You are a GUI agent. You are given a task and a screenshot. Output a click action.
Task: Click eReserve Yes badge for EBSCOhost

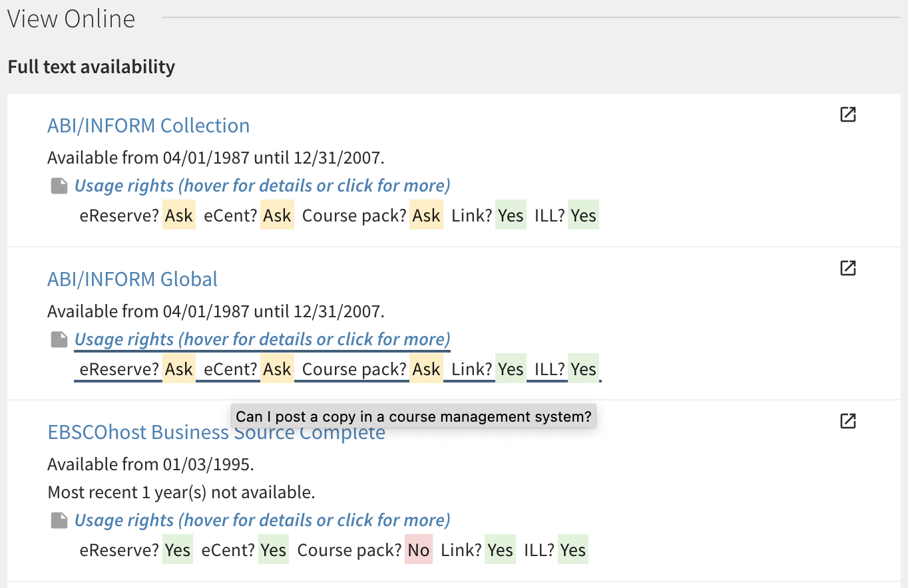178,550
